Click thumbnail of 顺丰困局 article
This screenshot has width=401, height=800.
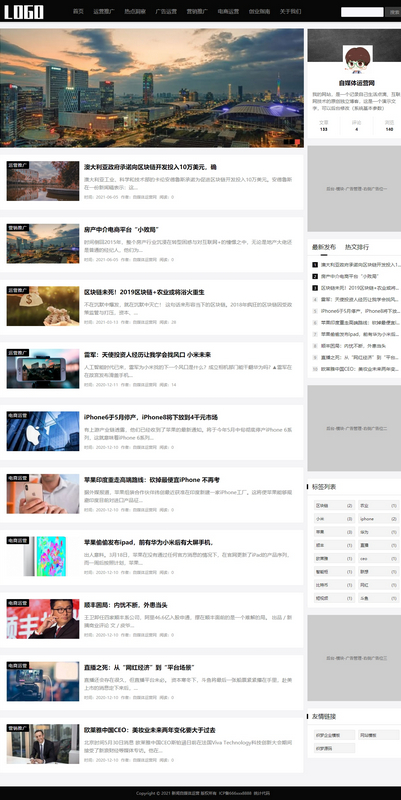click(43, 619)
